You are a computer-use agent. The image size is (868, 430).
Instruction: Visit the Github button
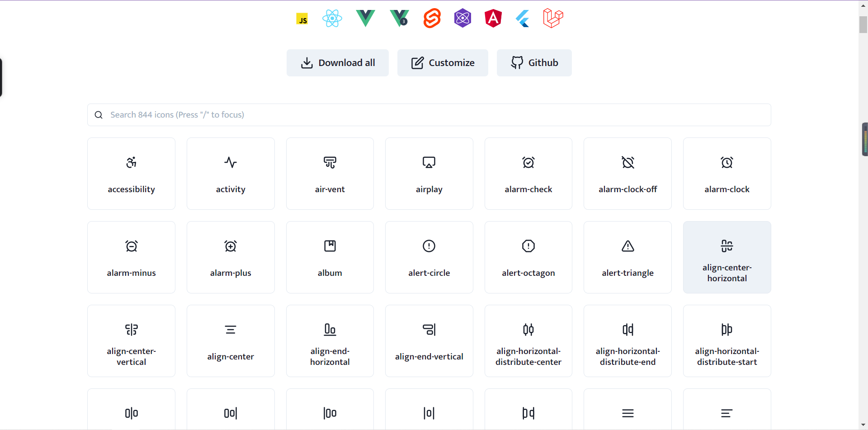534,63
